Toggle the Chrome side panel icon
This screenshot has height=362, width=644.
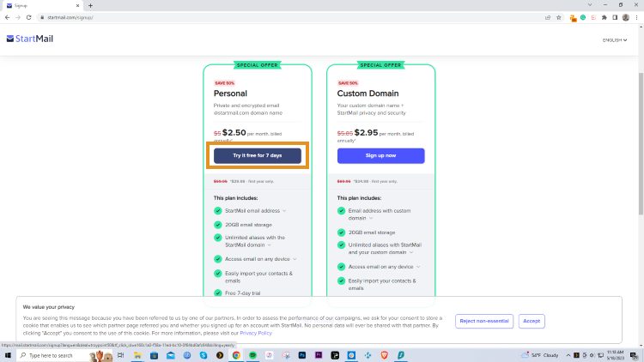615,17
